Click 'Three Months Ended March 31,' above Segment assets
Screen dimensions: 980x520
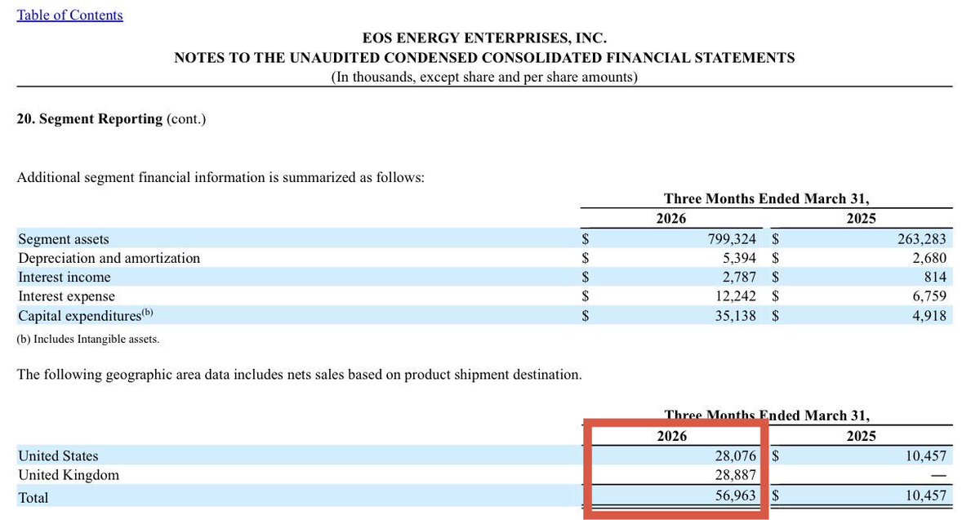[x=767, y=198]
